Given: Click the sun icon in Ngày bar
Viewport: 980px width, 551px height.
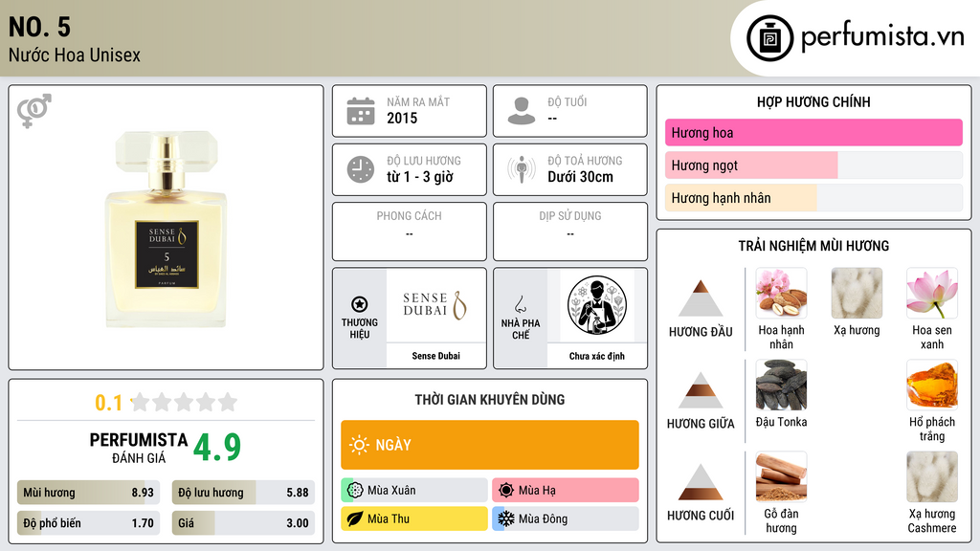Looking at the screenshot, I should point(359,445).
